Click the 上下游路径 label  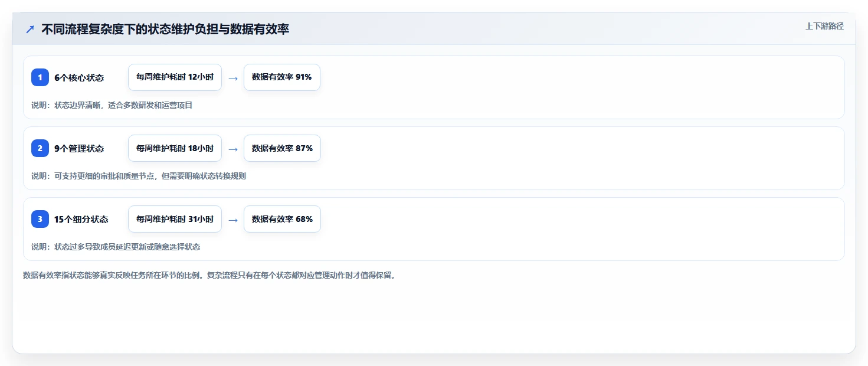click(x=824, y=26)
